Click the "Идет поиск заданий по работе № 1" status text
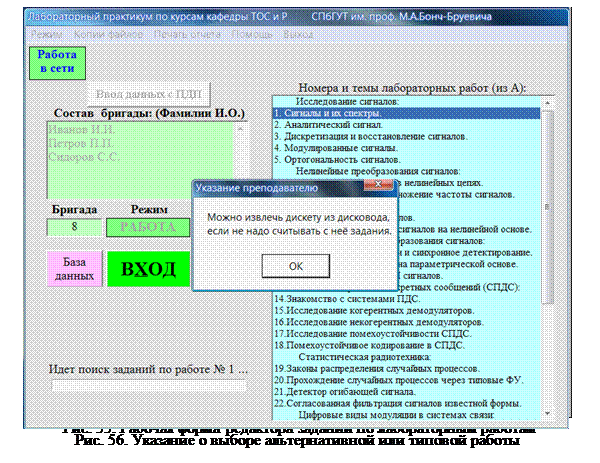Image resolution: width=600 pixels, height=463 pixels. tap(148, 369)
